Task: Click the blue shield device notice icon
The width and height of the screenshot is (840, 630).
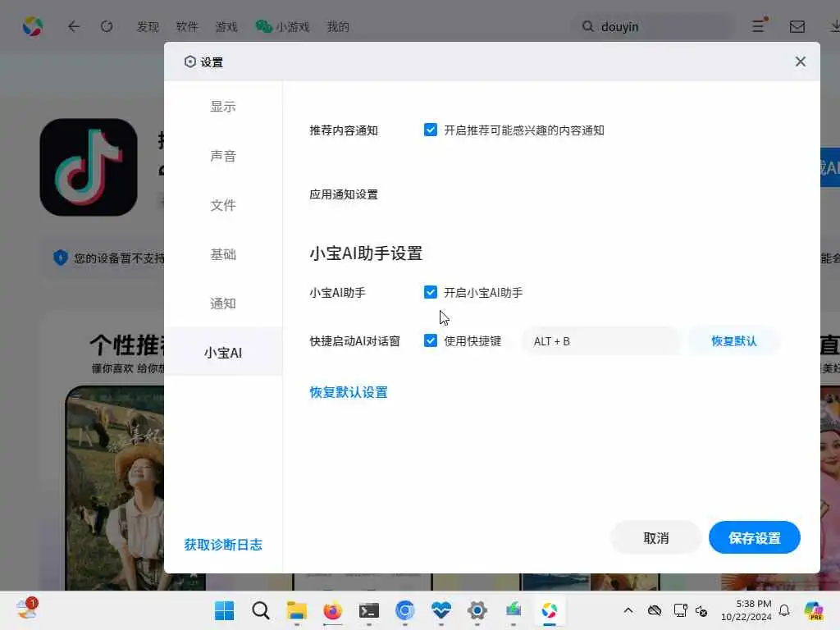Action: 61,258
